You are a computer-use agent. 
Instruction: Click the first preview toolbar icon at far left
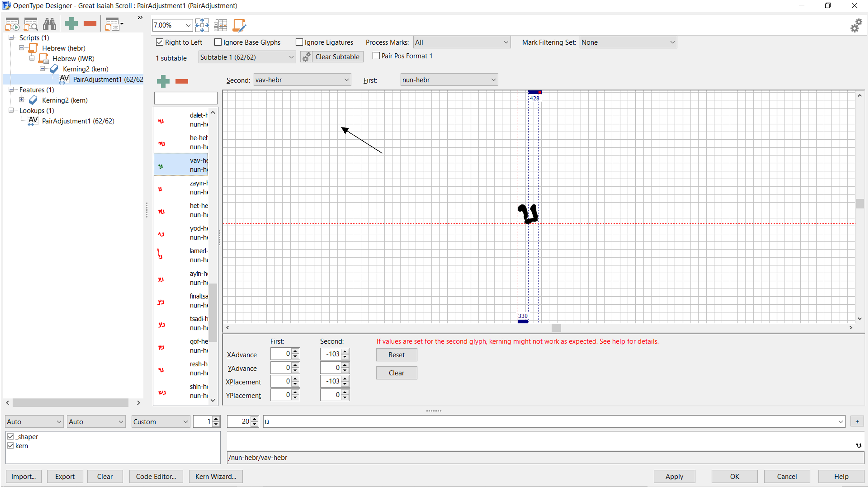click(12, 24)
